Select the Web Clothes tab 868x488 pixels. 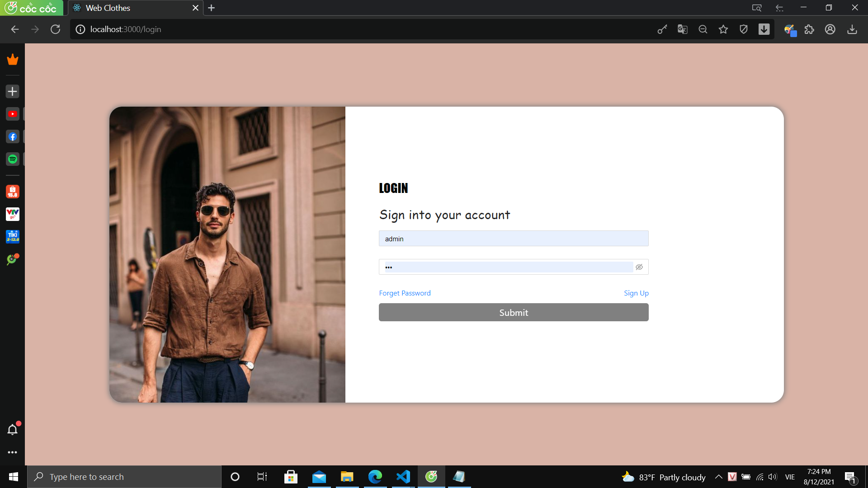136,8
